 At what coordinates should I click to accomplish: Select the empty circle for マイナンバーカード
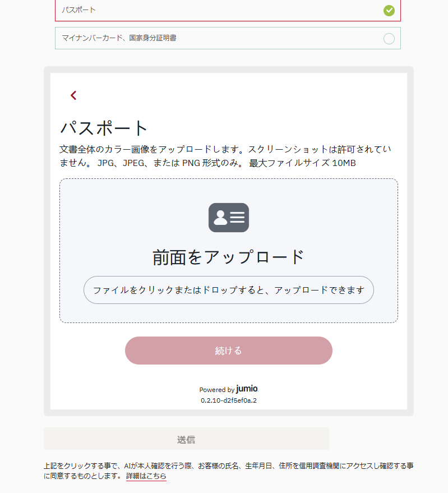point(389,39)
